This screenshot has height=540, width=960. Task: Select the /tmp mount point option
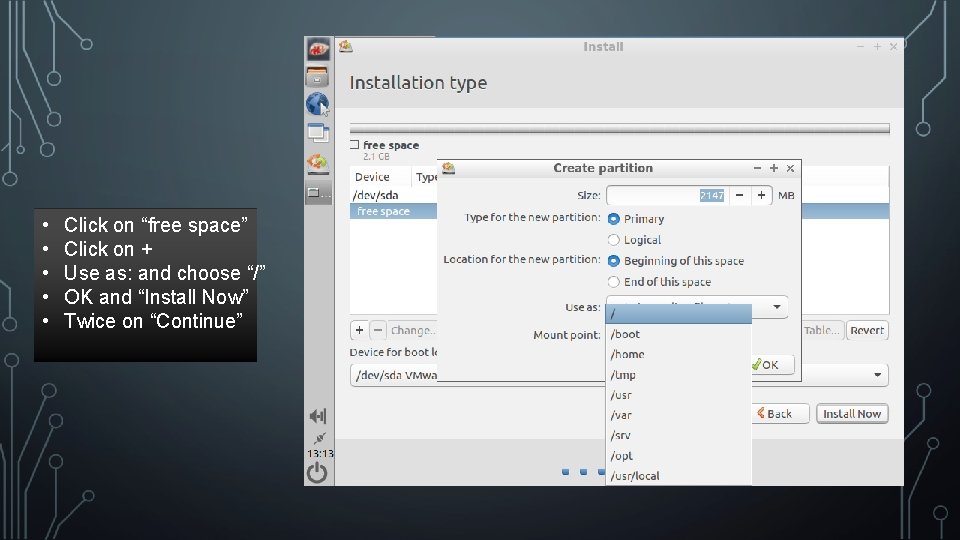pos(678,375)
